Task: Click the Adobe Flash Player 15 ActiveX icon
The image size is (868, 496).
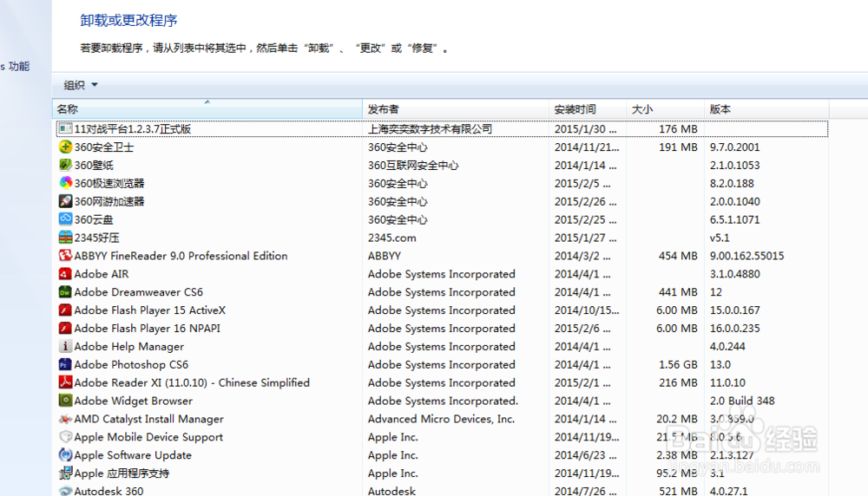Action: [x=65, y=310]
